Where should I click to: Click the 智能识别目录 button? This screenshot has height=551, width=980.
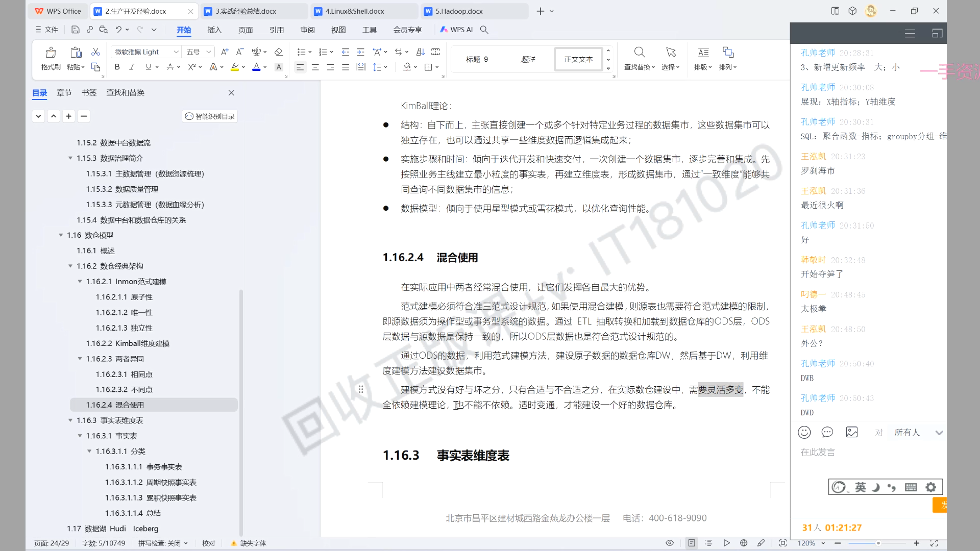[210, 116]
